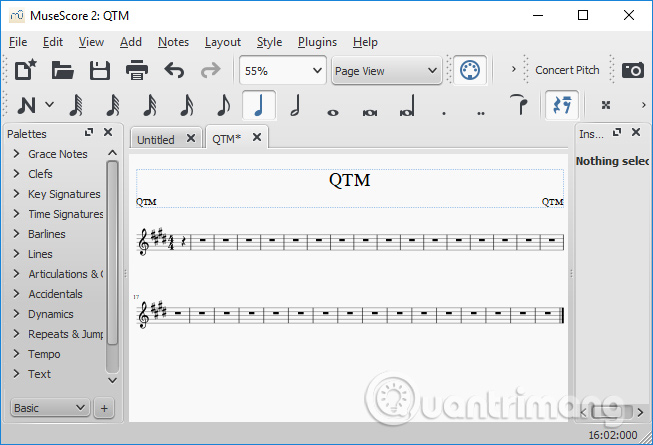
Task: Open the Plugins menu
Action: pyautogui.click(x=317, y=42)
